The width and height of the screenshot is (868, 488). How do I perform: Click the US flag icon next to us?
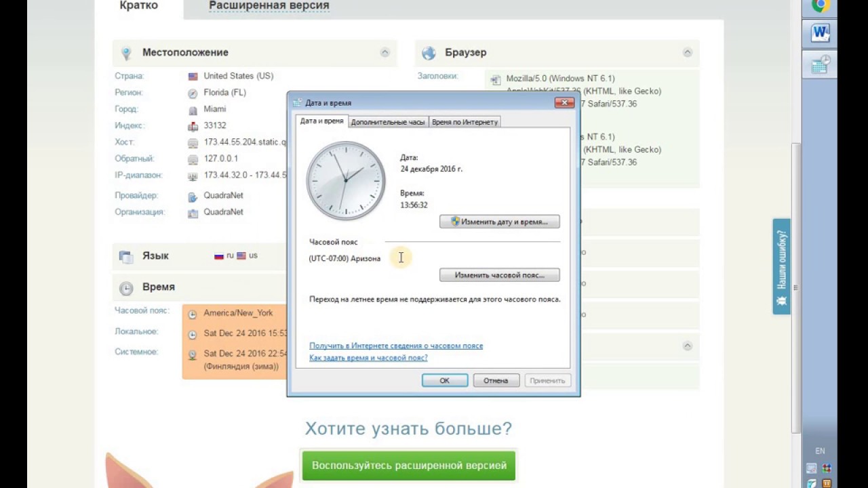[x=241, y=256]
